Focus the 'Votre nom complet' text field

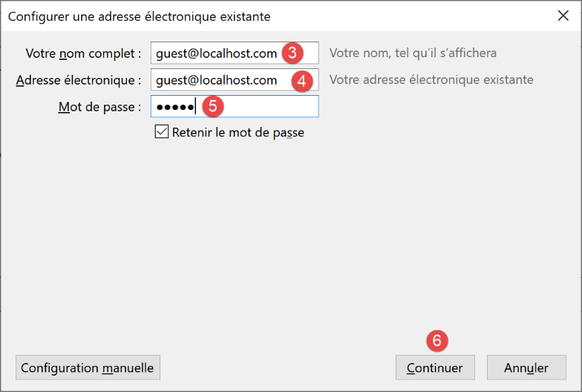pyautogui.click(x=215, y=53)
